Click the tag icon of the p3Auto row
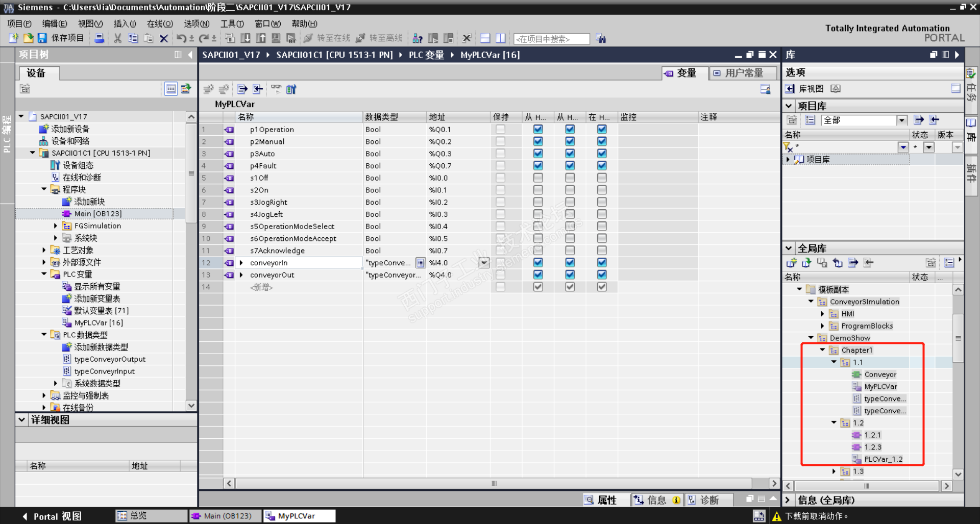 click(x=229, y=154)
